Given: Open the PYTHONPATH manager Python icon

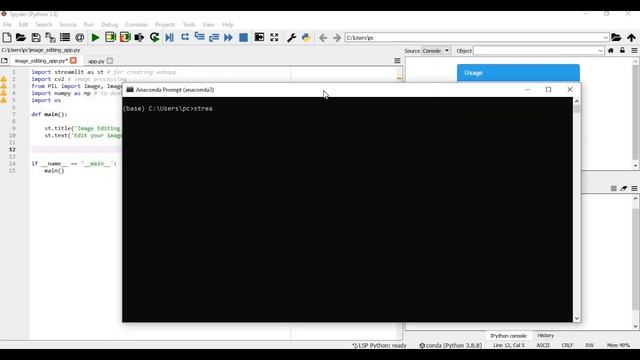Looking at the screenshot, I should [306, 38].
